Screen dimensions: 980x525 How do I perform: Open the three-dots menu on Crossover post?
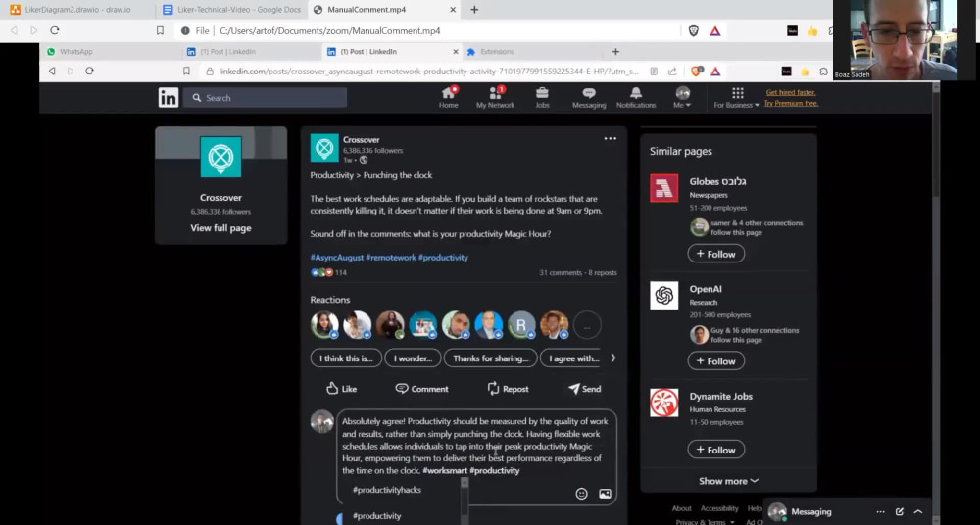tap(610, 139)
